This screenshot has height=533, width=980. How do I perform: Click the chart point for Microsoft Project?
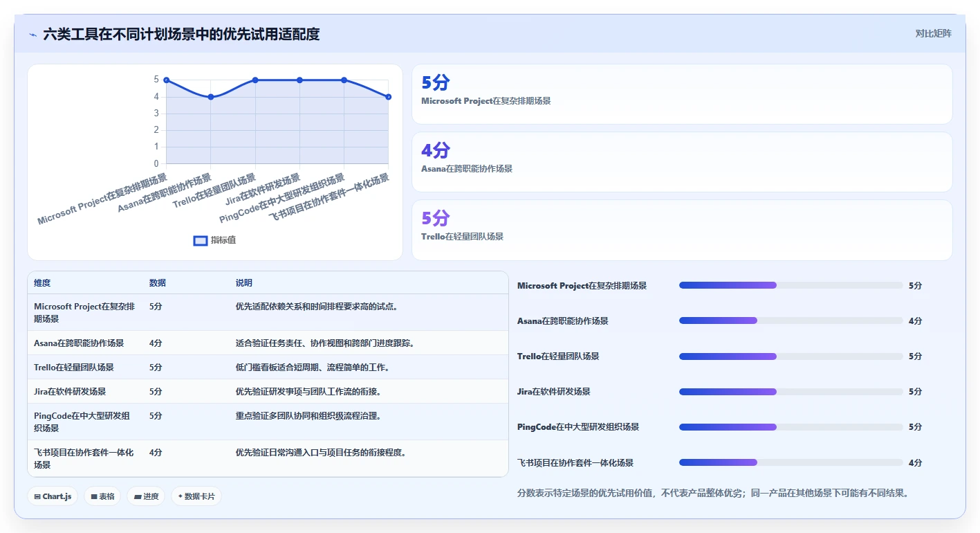(167, 80)
